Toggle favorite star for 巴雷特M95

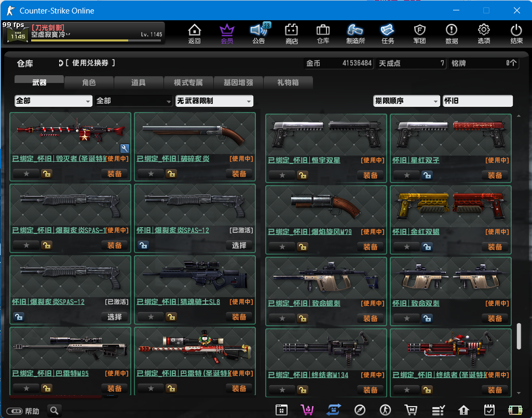pos(26,388)
